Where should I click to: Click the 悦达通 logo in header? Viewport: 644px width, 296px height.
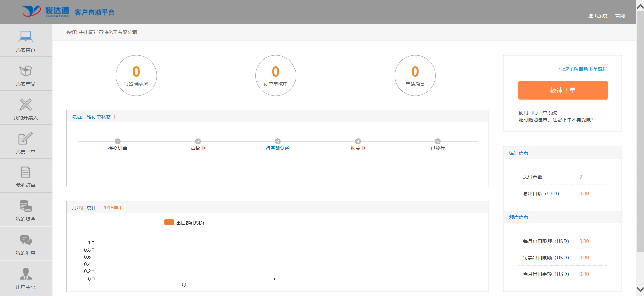pos(46,11)
